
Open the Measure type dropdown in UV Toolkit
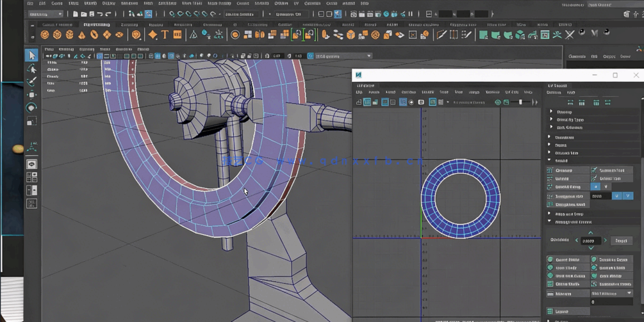pos(611,293)
